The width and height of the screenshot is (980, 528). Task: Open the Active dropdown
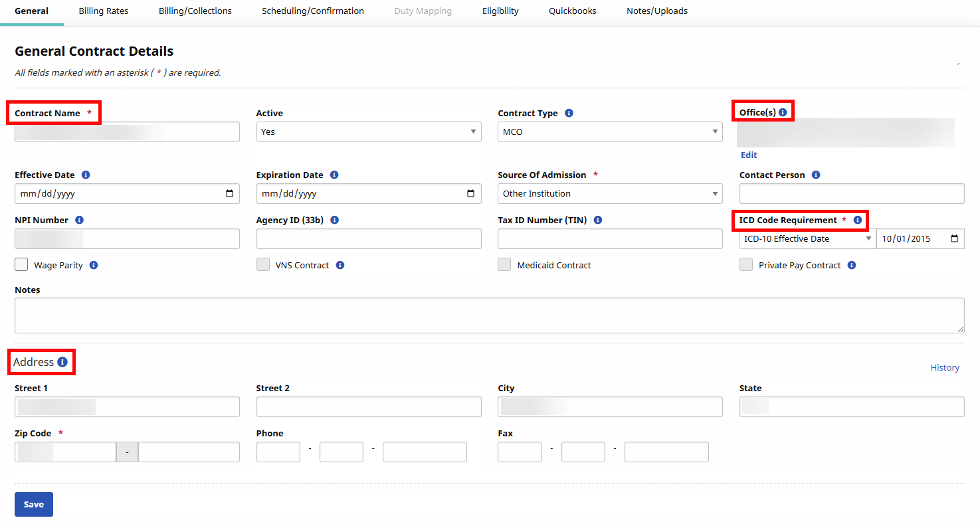click(x=368, y=132)
